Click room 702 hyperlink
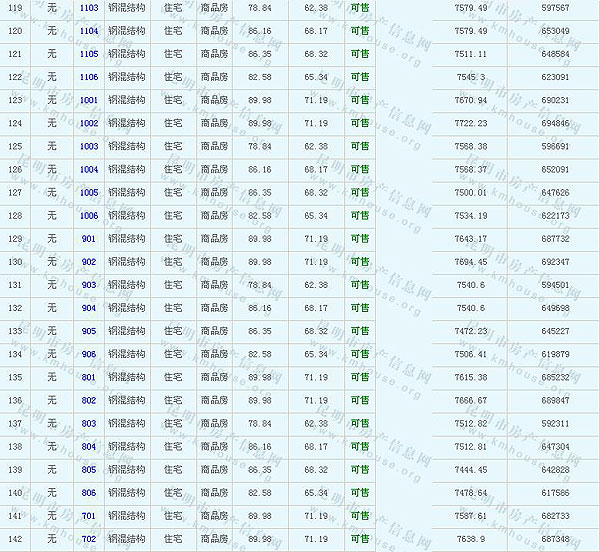Viewport: 600px width, 552px height. point(89,539)
